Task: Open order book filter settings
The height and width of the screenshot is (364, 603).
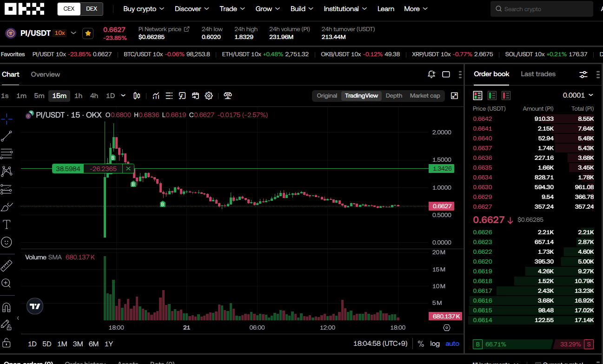Action: (583, 74)
